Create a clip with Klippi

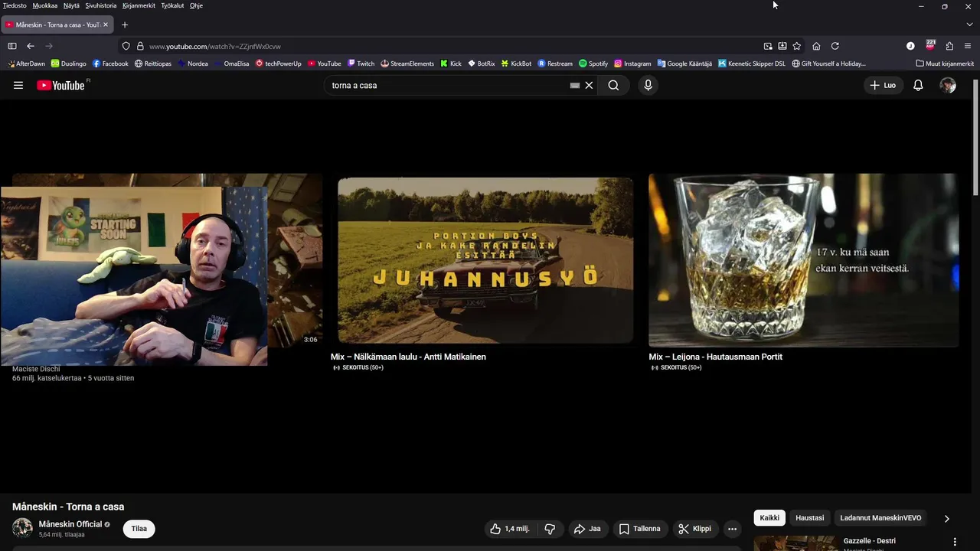pyautogui.click(x=694, y=529)
